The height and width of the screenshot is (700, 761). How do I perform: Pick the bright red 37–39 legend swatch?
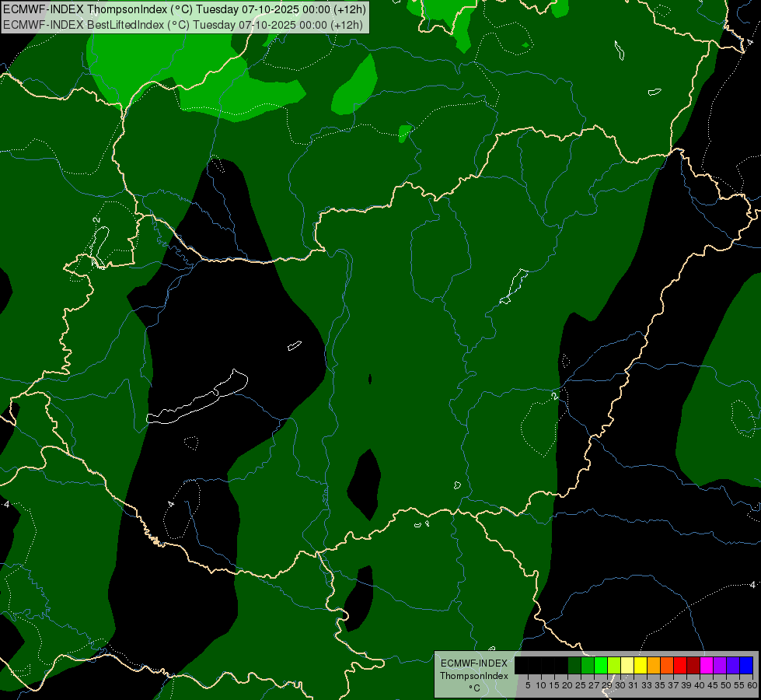[680, 665]
